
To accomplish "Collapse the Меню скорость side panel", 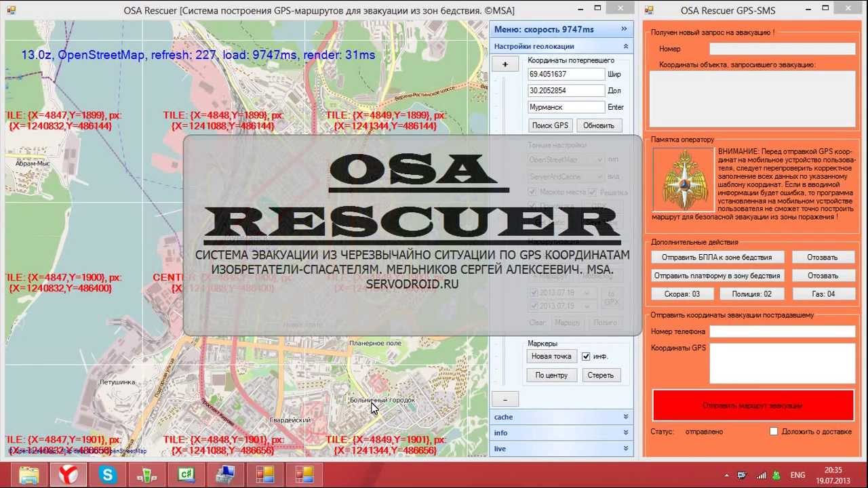I will click(625, 29).
